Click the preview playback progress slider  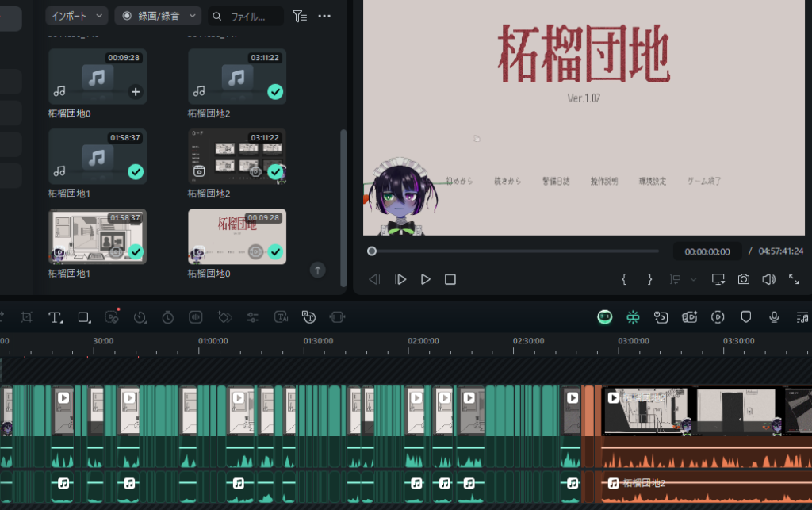coord(515,251)
